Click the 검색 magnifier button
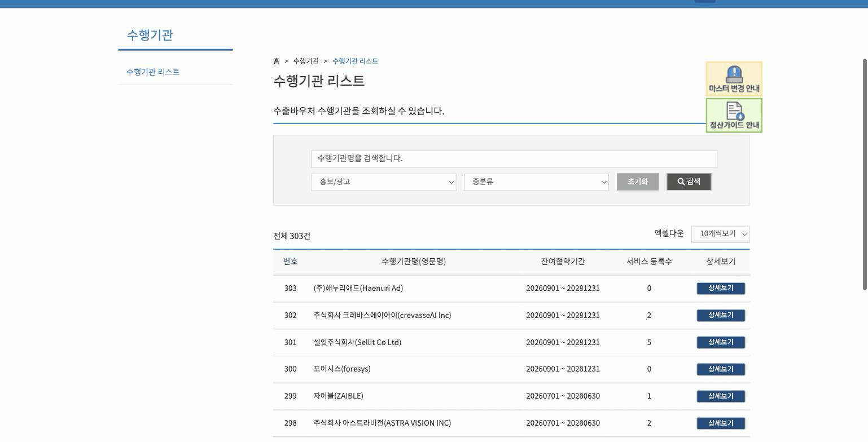 click(689, 182)
